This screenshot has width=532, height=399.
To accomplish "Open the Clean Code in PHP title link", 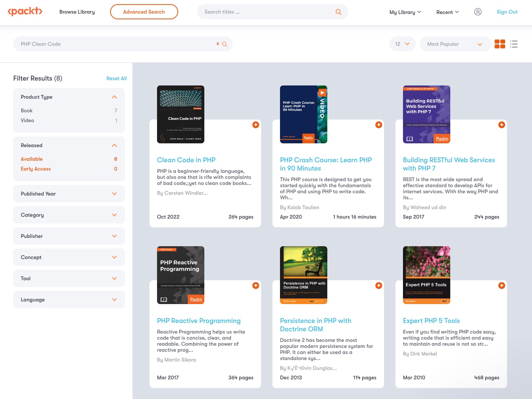I will coord(186,160).
